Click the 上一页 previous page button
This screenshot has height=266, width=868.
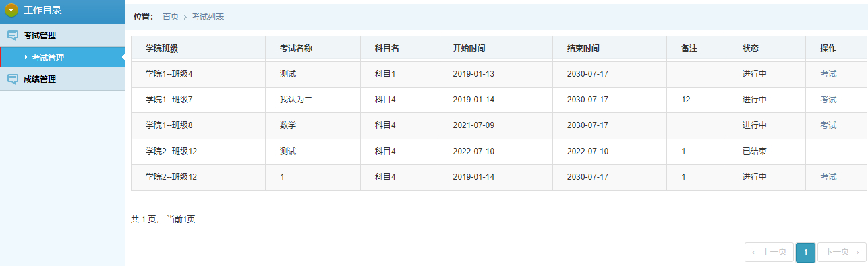769,253
